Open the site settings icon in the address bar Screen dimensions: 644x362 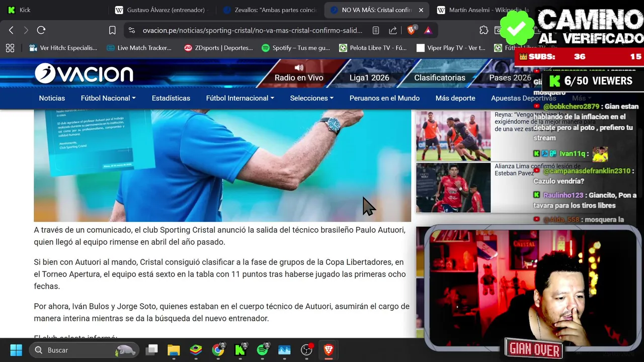click(132, 30)
